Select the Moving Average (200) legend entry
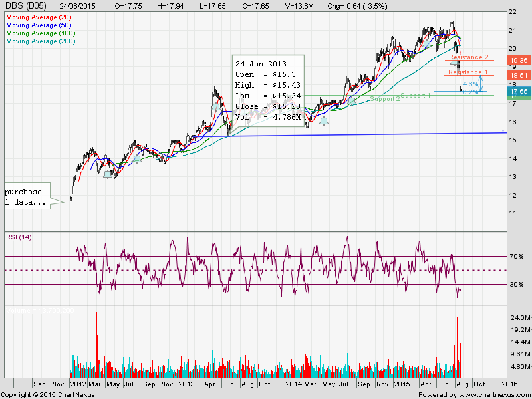Viewport: 532px width, 399px height. 41,41
